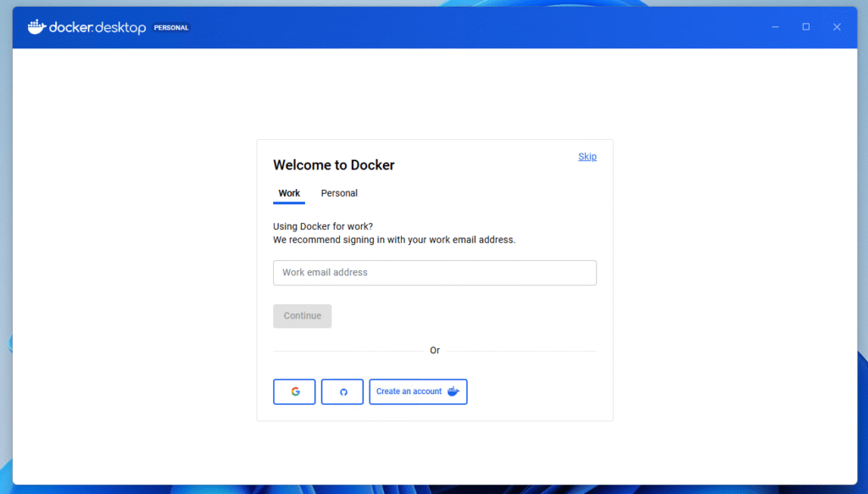Click the PERSONAL plan badge
868x494 pixels.
(x=171, y=28)
